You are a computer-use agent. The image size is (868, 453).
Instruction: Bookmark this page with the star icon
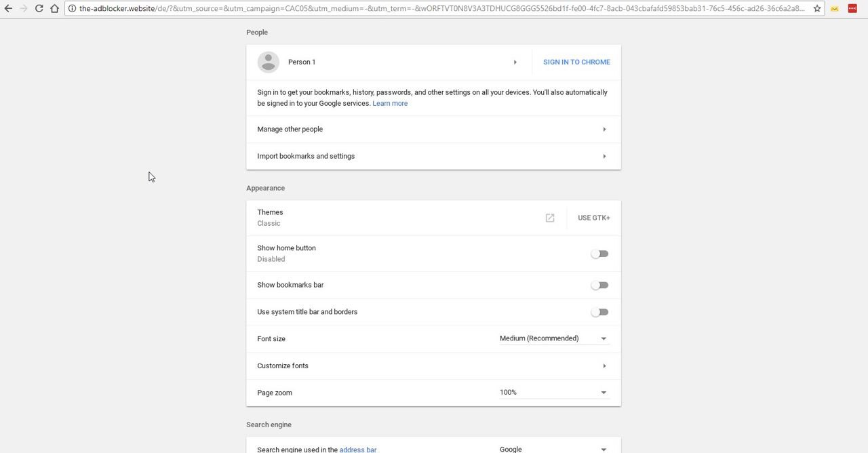click(x=816, y=8)
